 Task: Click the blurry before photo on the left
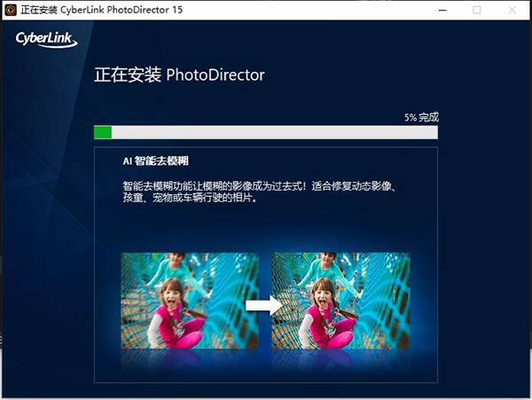coord(189,300)
